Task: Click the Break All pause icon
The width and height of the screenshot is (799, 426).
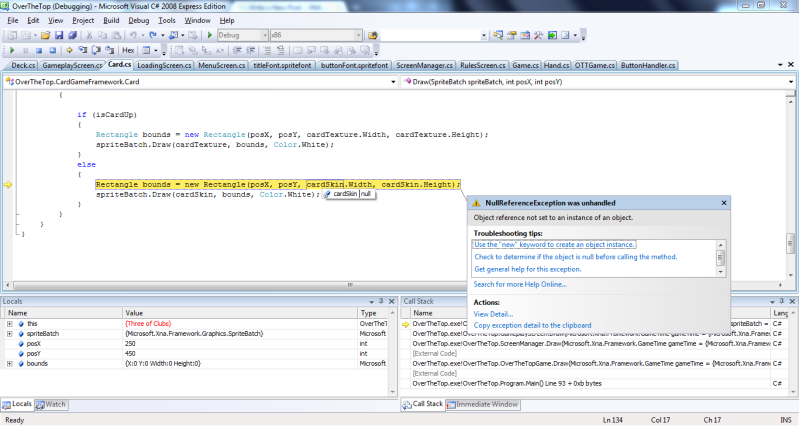Action: 25,50
